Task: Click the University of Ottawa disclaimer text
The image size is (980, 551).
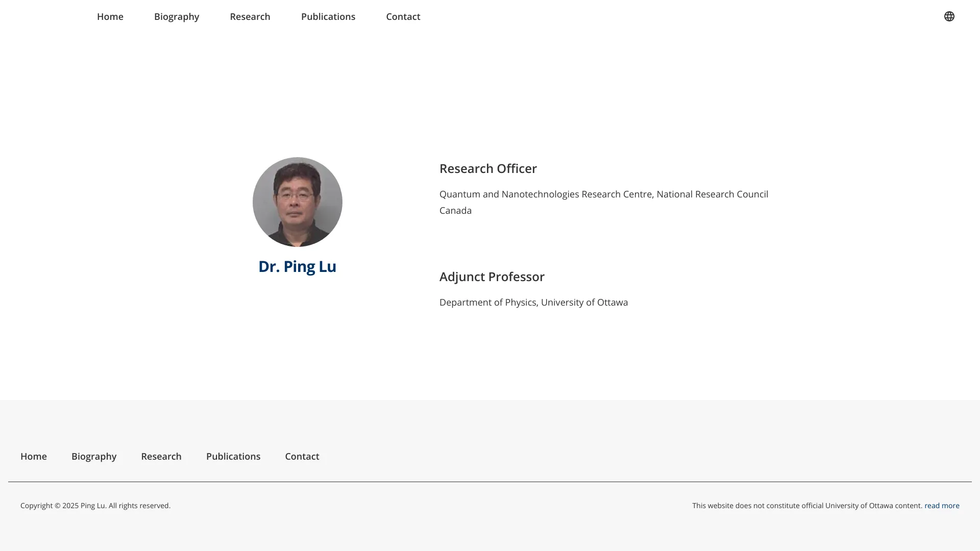Action: (807, 506)
